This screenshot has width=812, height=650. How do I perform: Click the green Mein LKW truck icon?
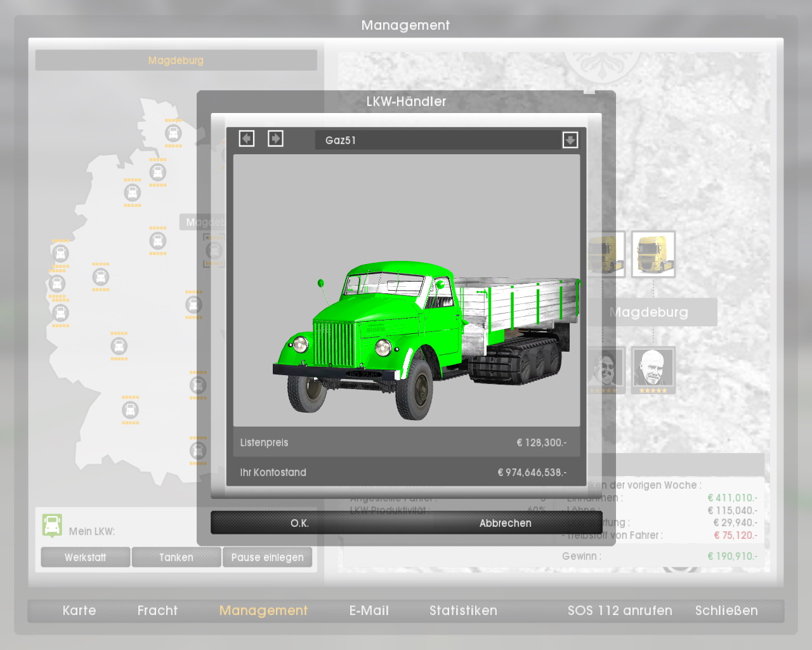52,526
